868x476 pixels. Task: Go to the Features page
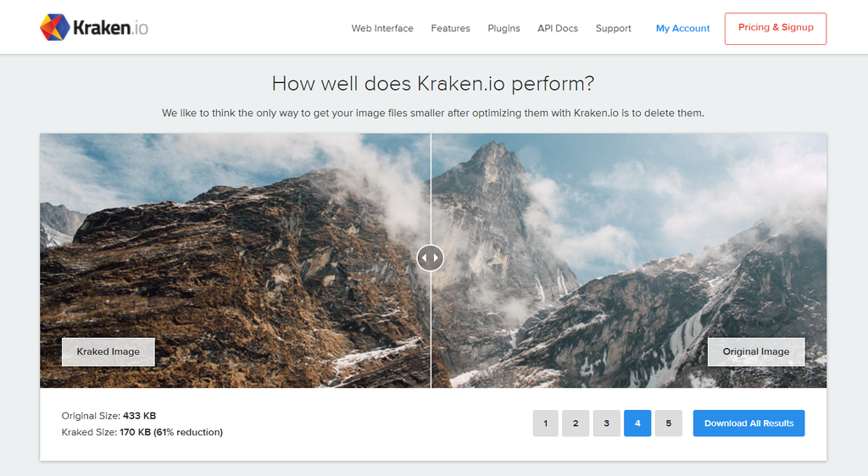450,28
